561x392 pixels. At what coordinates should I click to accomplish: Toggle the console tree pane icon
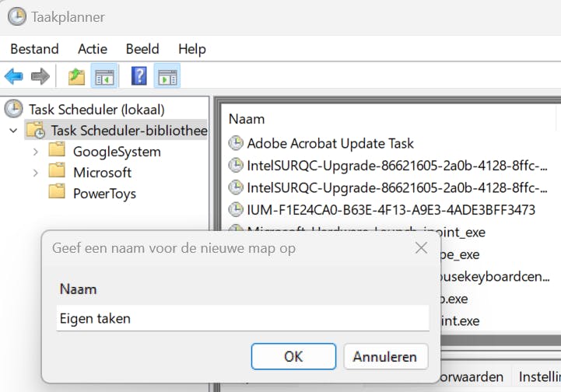(104, 76)
